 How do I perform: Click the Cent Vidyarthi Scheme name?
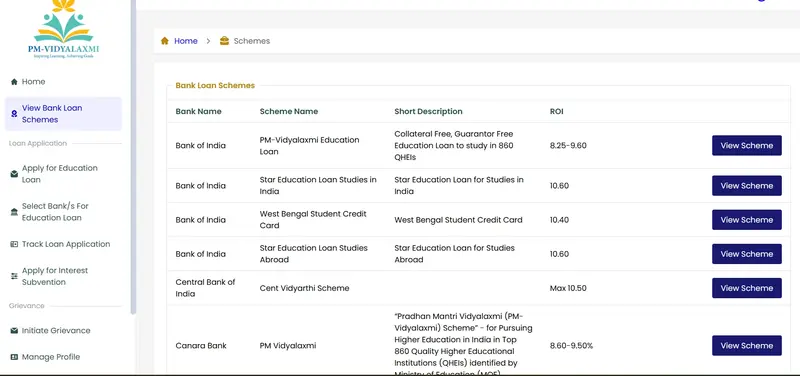[x=304, y=288]
